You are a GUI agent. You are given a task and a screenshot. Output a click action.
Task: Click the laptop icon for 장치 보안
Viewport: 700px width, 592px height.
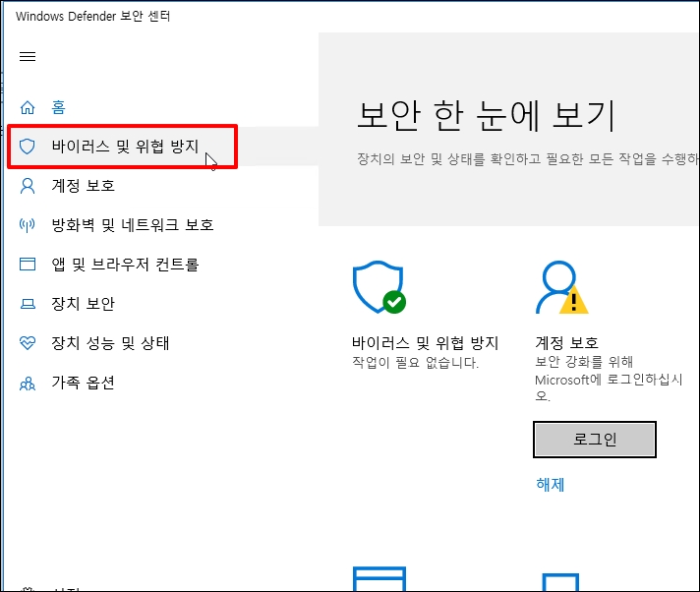click(x=28, y=304)
